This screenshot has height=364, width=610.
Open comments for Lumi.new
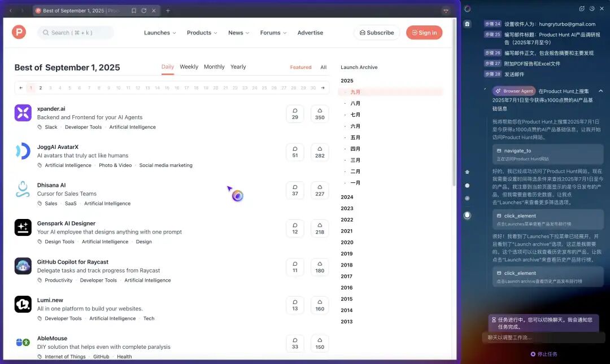pos(295,305)
